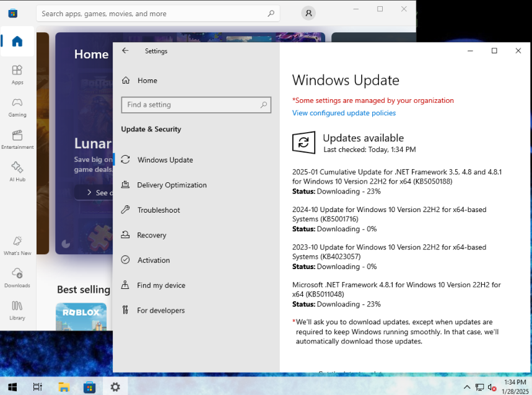This screenshot has width=532, height=395.
Task: Open the taskbar clock and date
Action: pos(515,387)
